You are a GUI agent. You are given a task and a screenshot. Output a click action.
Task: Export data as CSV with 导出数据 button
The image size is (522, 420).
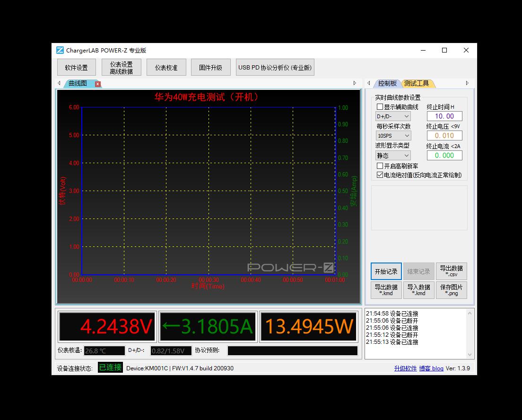[451, 271]
